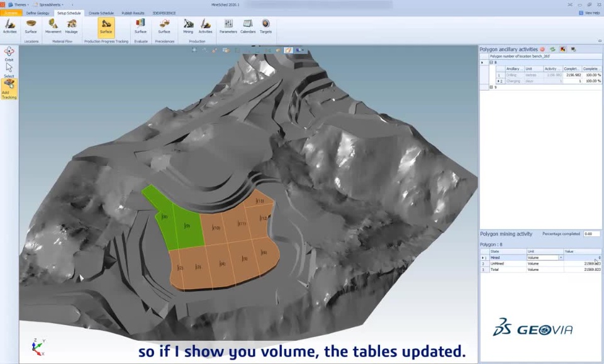Screen dimensions: 604x364
Task: Choose the Select pointer tool
Action: [9, 70]
